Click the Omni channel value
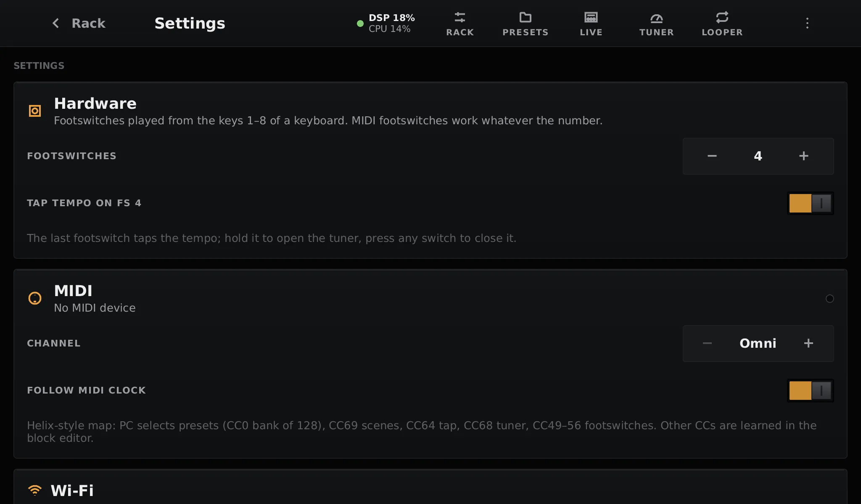Viewport: 861px width, 504px height. [x=758, y=343]
